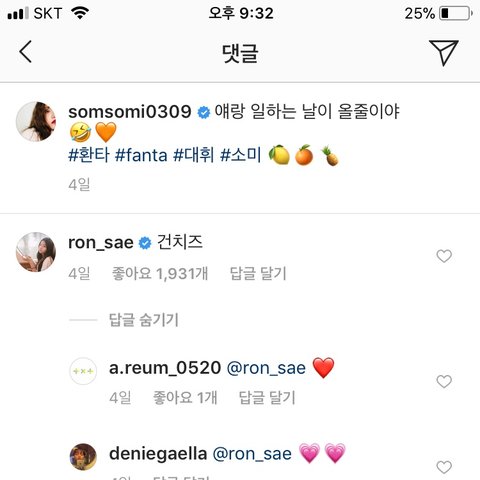
Task: Open deniegaella's profile avatar
Action: [83, 457]
